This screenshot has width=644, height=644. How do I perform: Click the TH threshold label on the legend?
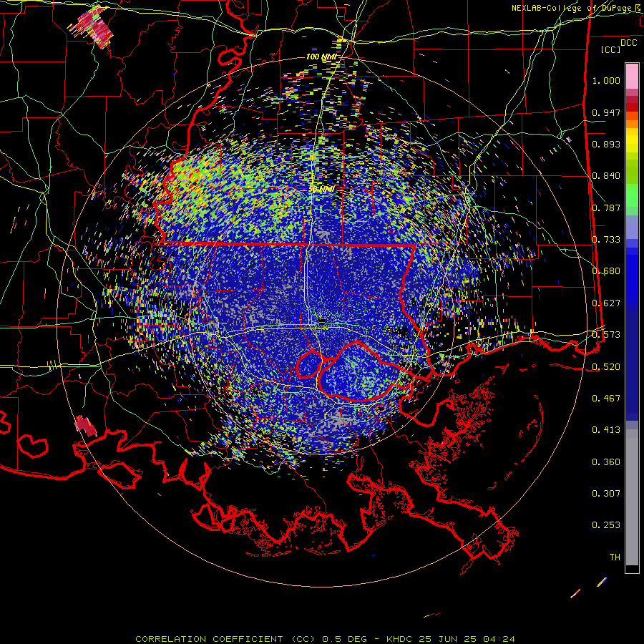615,557
